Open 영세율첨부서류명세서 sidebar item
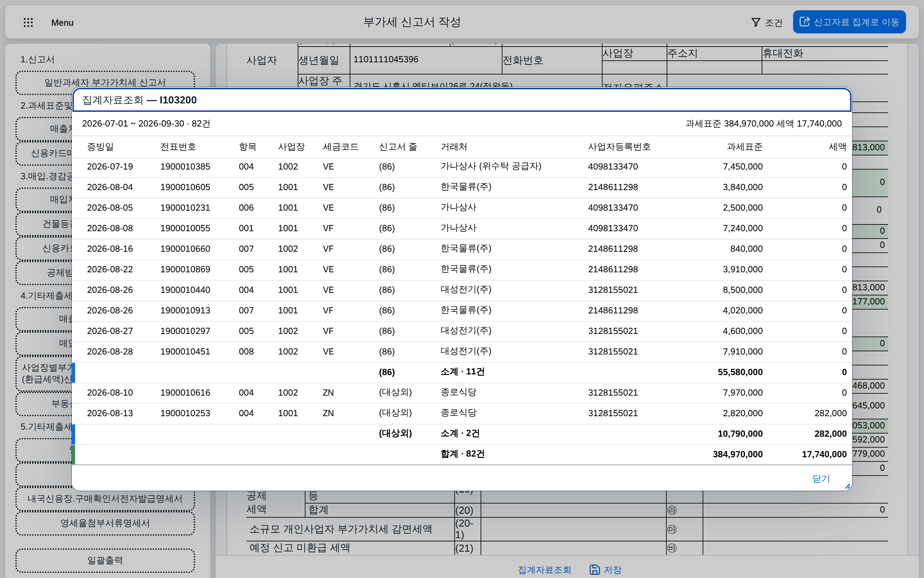924x578 pixels. [105, 523]
